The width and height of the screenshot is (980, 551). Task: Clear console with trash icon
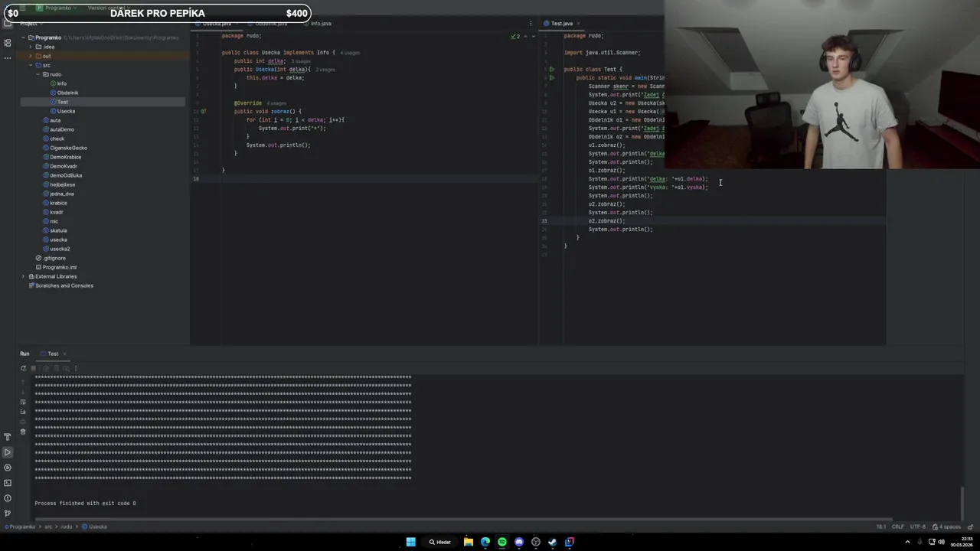pos(23,432)
